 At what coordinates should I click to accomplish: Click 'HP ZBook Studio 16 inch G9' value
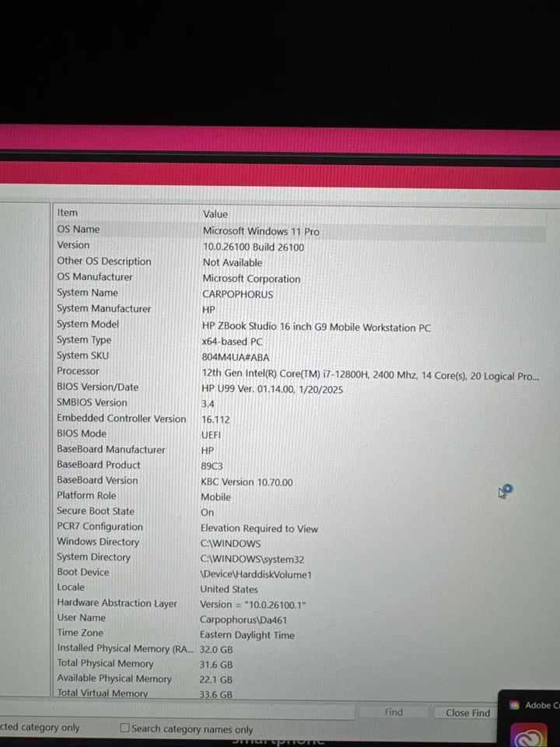click(x=317, y=328)
